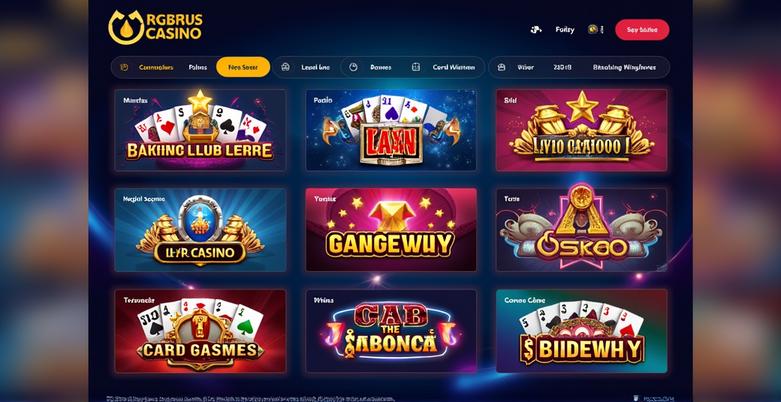Select the Pokes category in the bar
This screenshot has height=402, width=781.
(198, 67)
